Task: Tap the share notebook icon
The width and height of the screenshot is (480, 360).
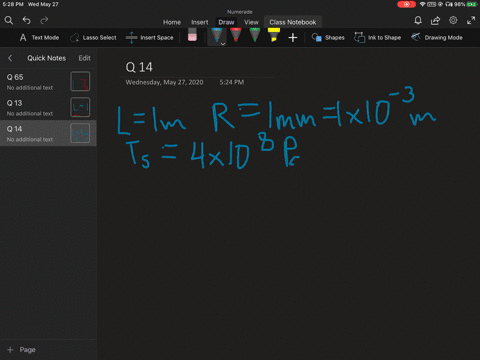Action: 435,21
